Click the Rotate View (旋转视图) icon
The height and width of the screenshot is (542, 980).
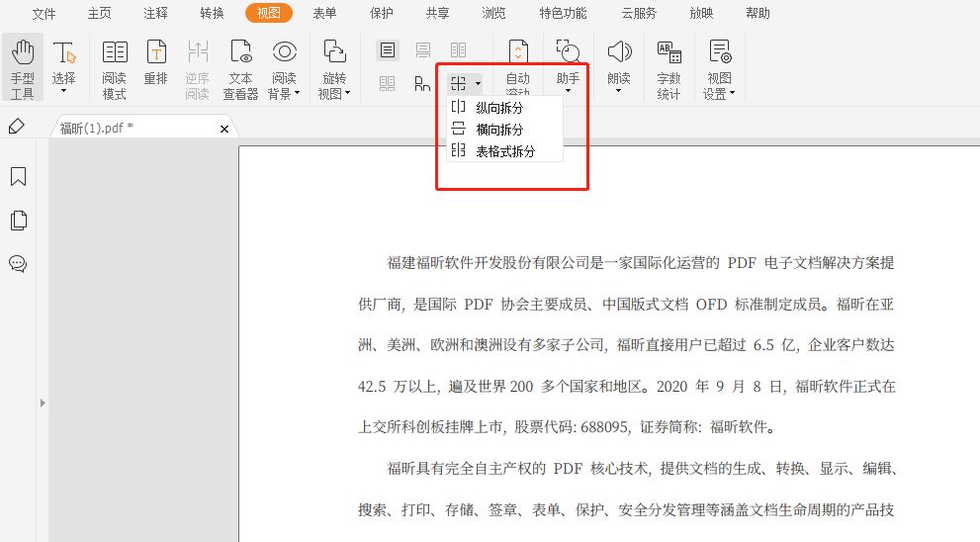coord(334,51)
